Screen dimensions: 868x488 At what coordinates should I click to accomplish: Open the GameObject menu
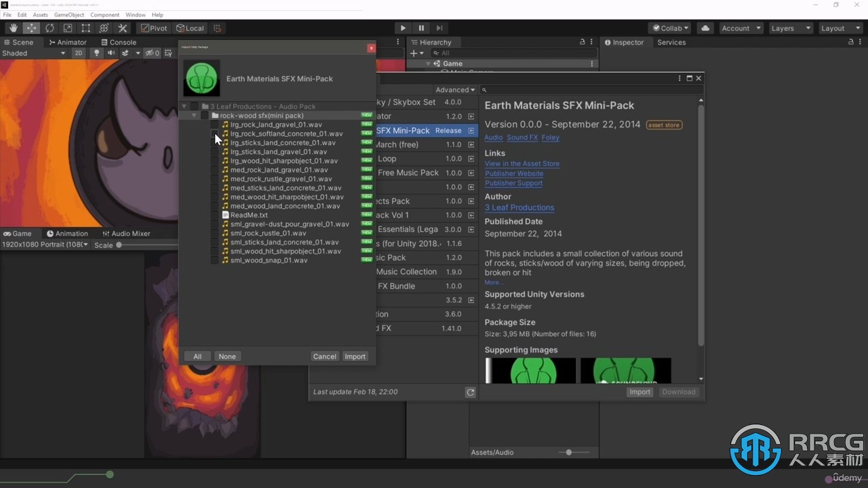point(69,14)
